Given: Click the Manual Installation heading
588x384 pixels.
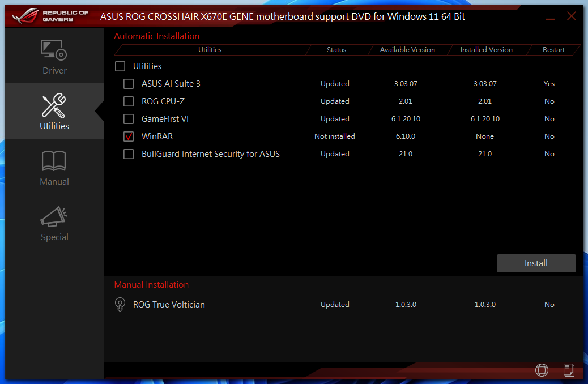Looking at the screenshot, I should click(x=151, y=285).
